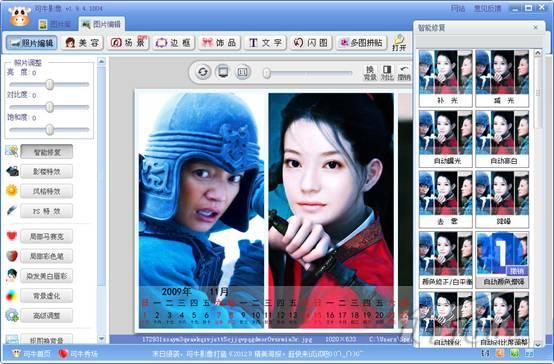Close the 智能修复 panel
Image resolution: width=554 pixels, height=364 pixels.
(x=536, y=27)
